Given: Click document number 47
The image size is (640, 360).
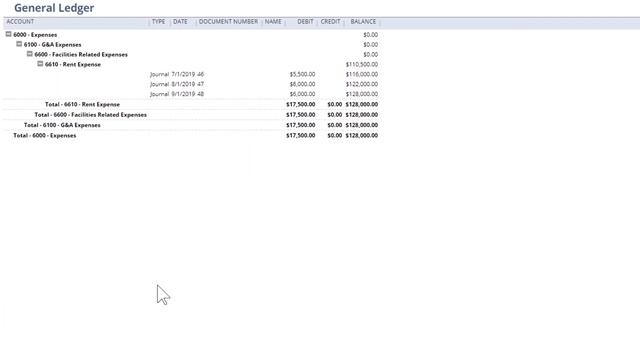Looking at the screenshot, I should [x=200, y=84].
